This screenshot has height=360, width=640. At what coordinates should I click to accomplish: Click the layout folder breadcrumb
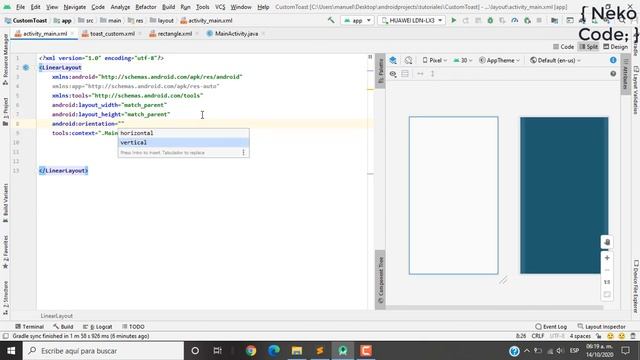[x=162, y=20]
